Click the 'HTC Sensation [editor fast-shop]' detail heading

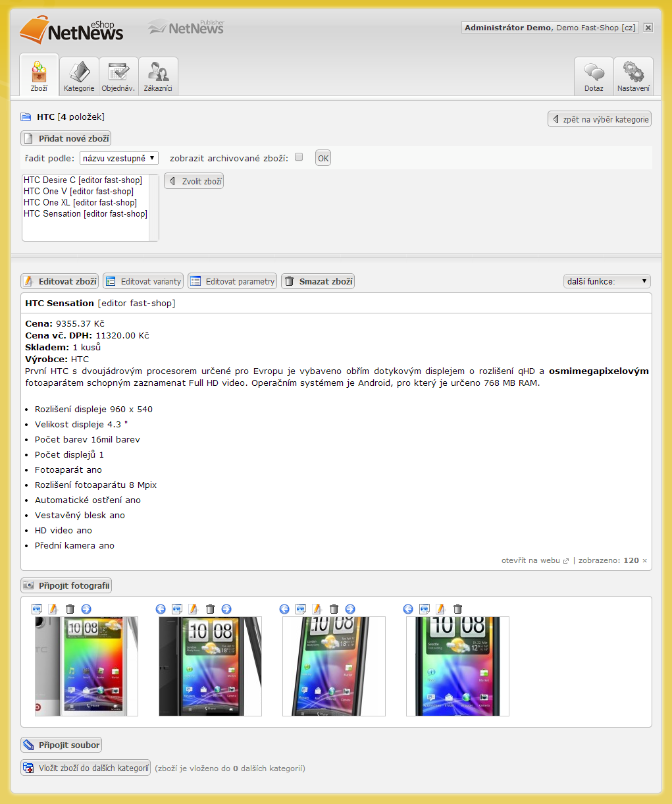(101, 303)
